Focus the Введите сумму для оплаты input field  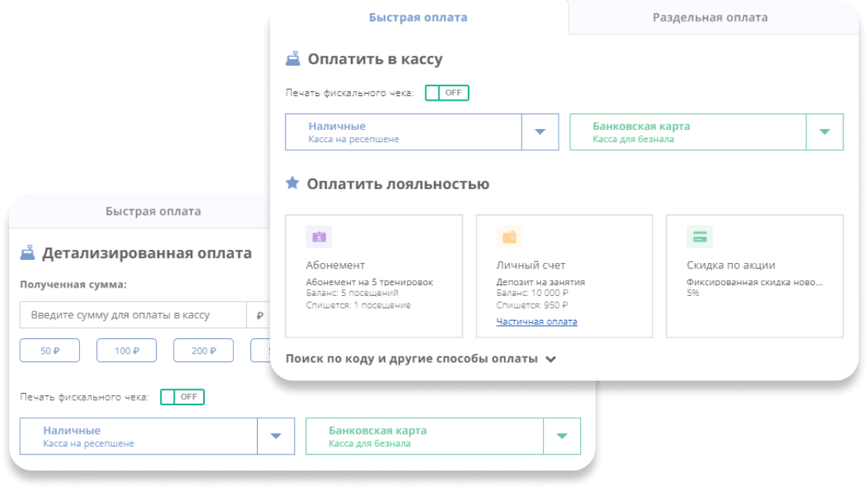click(133, 314)
